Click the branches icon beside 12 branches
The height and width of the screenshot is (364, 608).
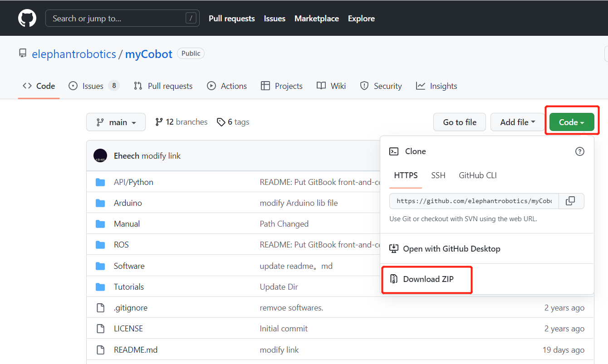[159, 122]
